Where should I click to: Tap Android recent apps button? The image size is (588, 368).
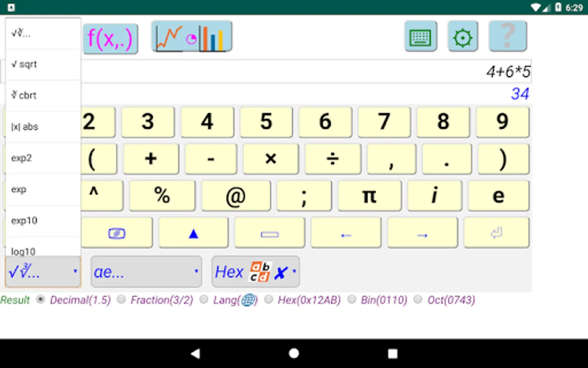pyautogui.click(x=392, y=354)
